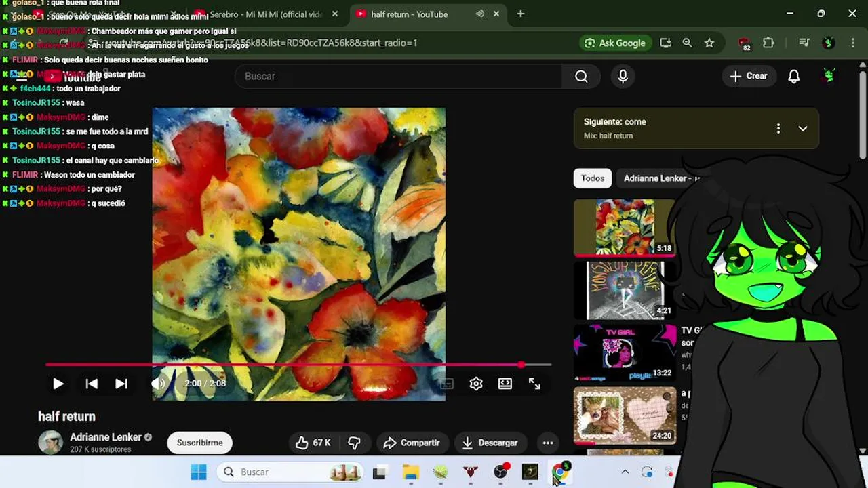
Task: Open playlist options three-dot menu
Action: click(778, 128)
